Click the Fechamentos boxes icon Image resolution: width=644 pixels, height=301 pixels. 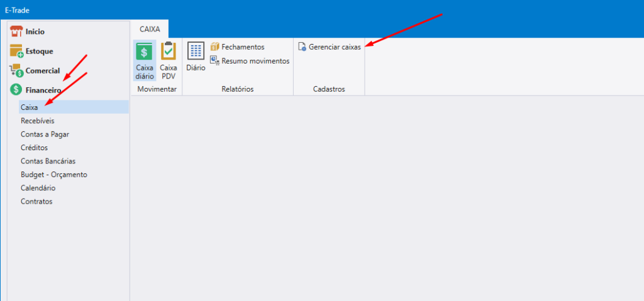(x=215, y=47)
